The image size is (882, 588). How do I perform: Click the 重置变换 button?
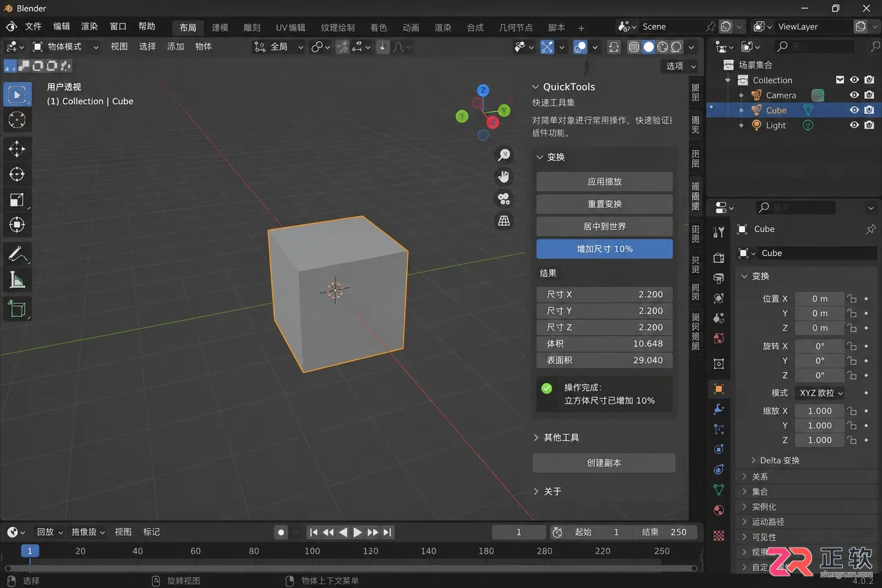coord(605,204)
